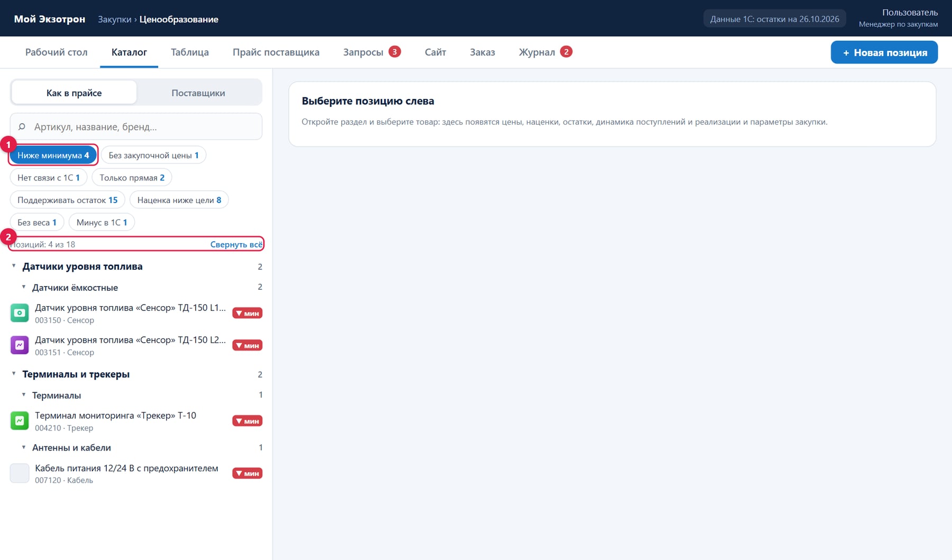The width and height of the screenshot is (952, 560).
Task: Enable Нет связи с 1С filter
Action: tap(49, 178)
